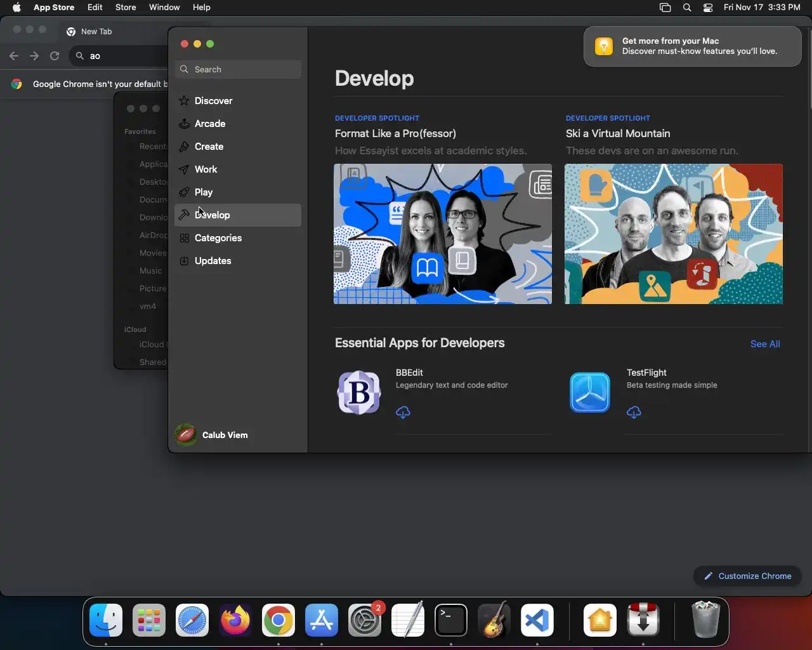812x650 pixels.
Task: Open TextEdit from the Dock
Action: click(408, 620)
